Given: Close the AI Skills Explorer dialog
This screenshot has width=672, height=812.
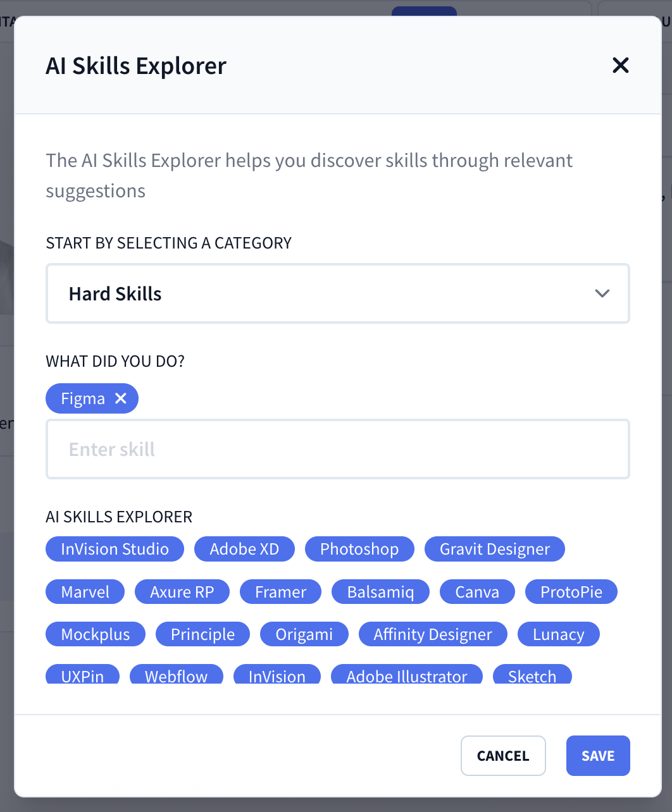Looking at the screenshot, I should [620, 65].
